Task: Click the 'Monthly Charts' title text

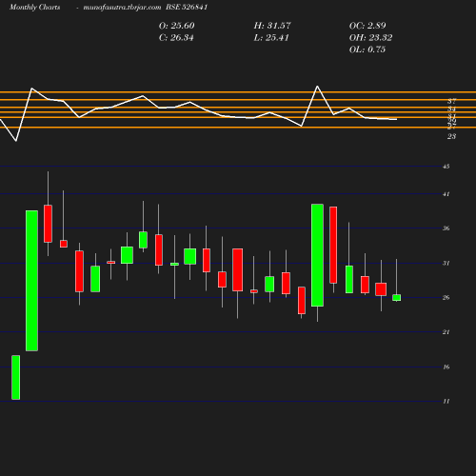Action: coord(34,8)
